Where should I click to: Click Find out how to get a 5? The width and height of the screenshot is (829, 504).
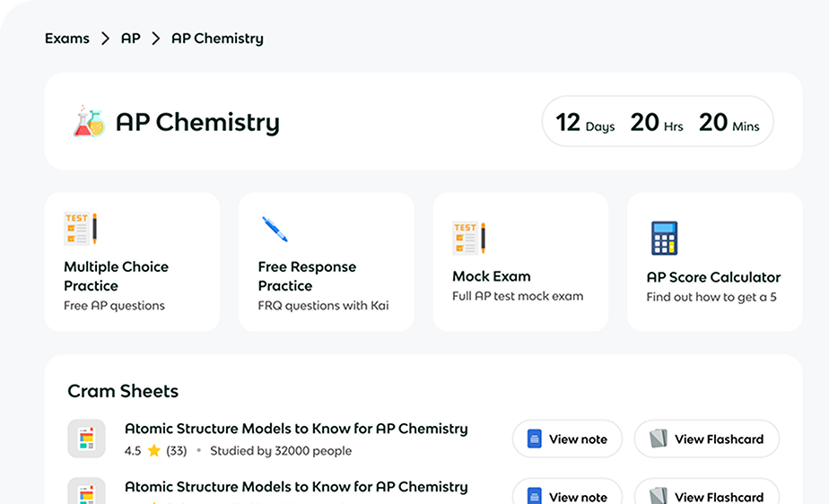pos(711,298)
